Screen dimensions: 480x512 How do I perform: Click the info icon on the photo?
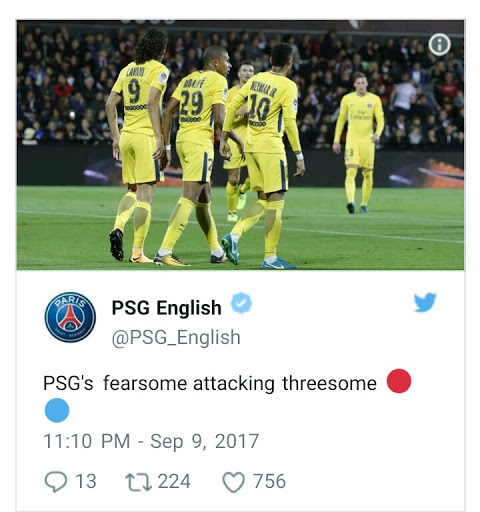click(x=439, y=44)
